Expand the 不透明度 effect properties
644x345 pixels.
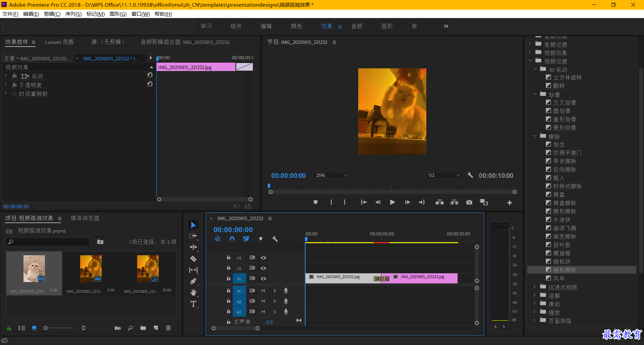tap(6, 84)
